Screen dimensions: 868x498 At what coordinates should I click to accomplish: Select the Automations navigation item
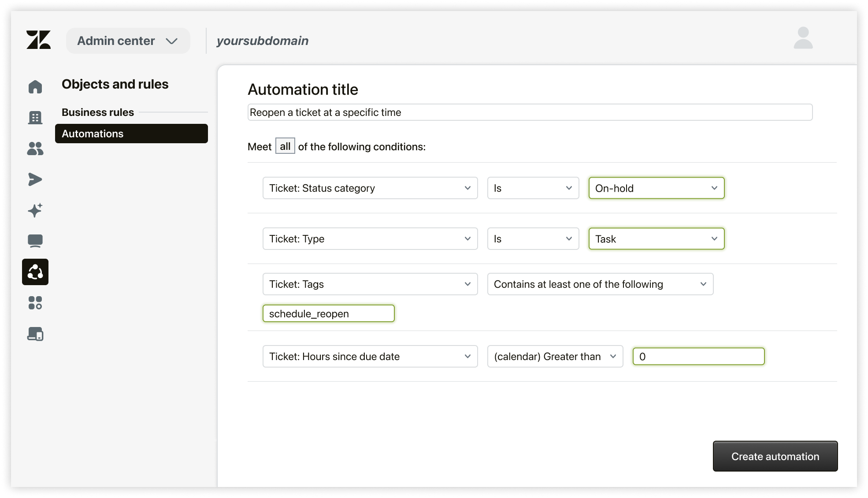93,134
